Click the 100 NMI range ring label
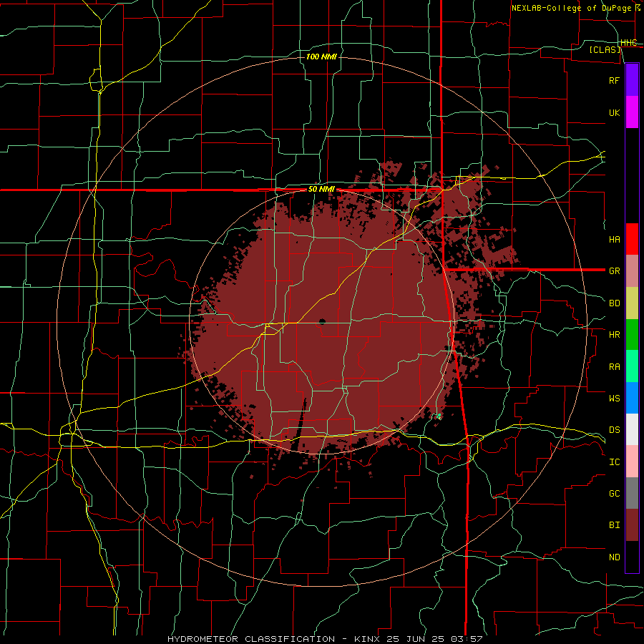This screenshot has width=644, height=644. (321, 57)
